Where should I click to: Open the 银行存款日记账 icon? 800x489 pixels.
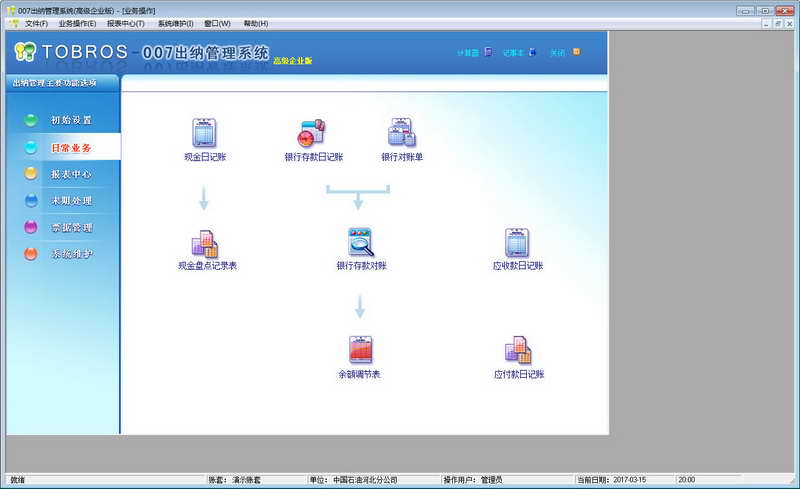312,133
